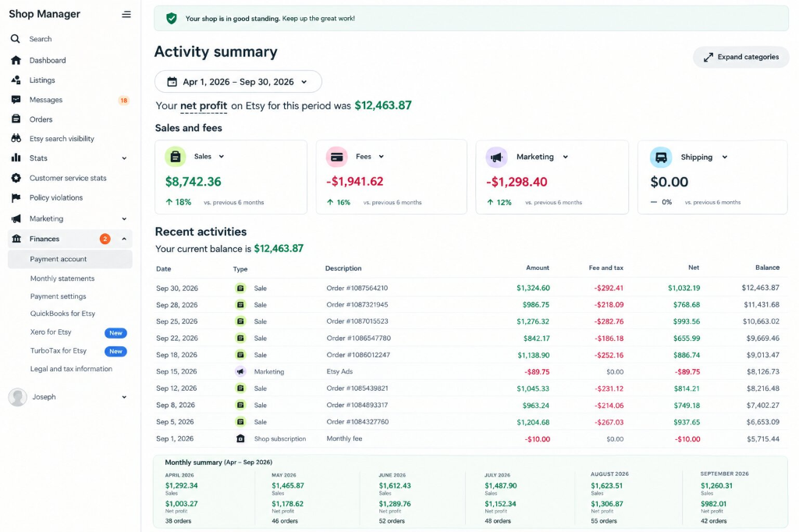Collapse sidebar with hamburger menu icon
Viewport: 799px width, 532px height.
point(126,14)
